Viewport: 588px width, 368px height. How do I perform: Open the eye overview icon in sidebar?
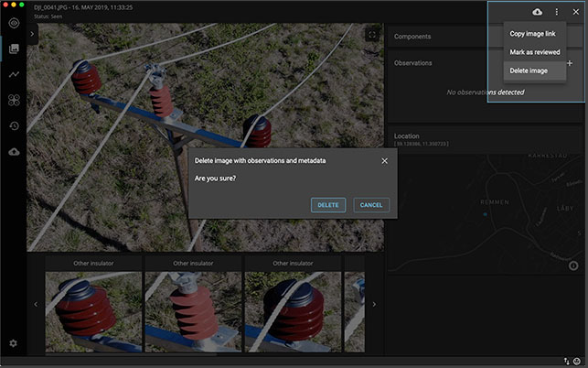click(13, 22)
